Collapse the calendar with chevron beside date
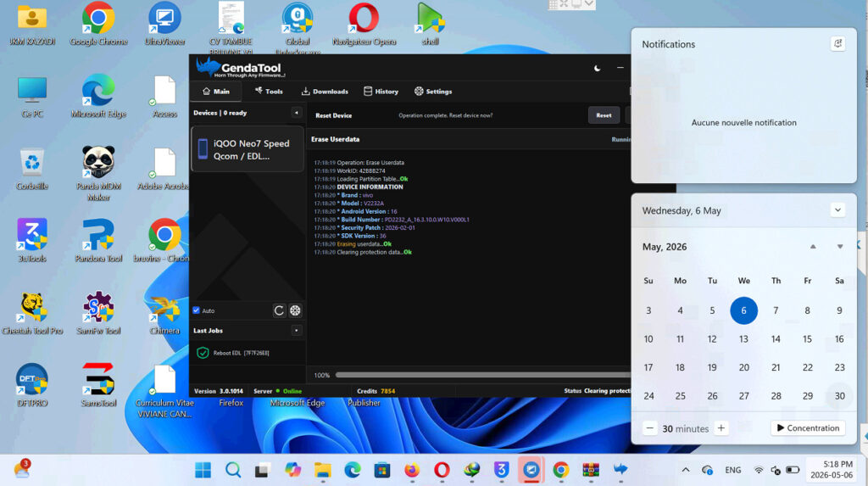Screen dimensions: 868x486 click(837, 210)
